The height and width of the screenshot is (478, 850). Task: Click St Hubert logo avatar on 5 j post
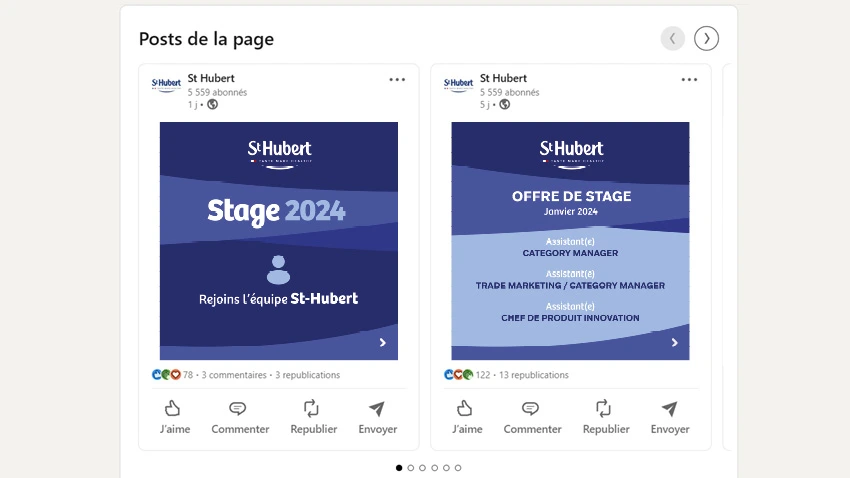tap(458, 85)
